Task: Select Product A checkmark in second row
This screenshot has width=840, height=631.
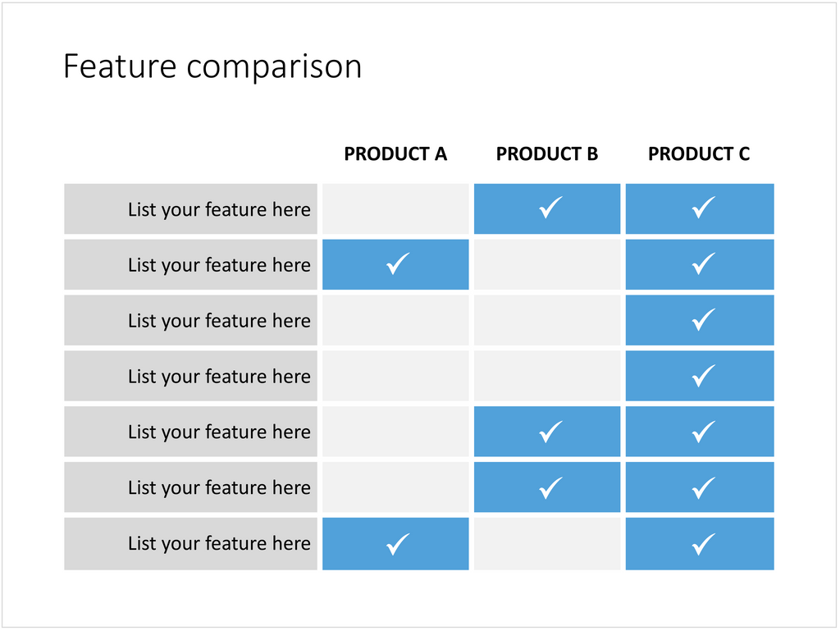Action: 398,264
